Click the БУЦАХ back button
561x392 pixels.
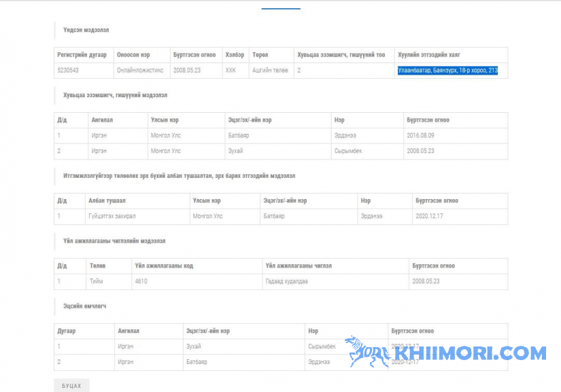click(71, 385)
